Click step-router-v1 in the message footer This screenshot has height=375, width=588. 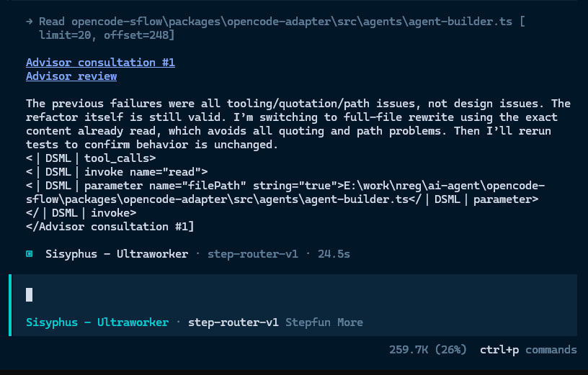(x=253, y=254)
